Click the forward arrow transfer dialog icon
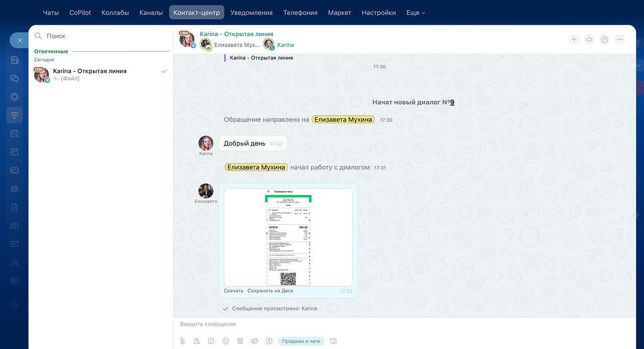 click(589, 39)
